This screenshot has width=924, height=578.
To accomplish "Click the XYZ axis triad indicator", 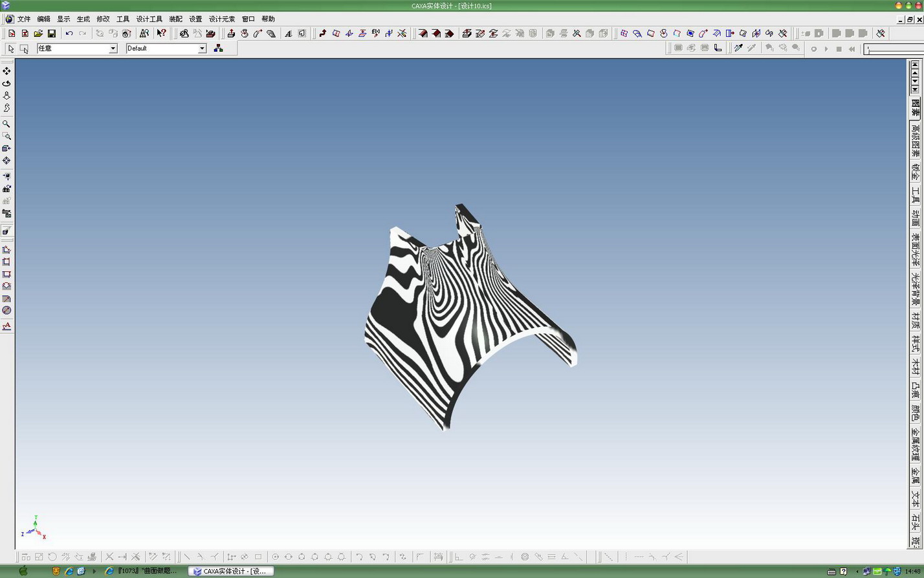I will (34, 528).
